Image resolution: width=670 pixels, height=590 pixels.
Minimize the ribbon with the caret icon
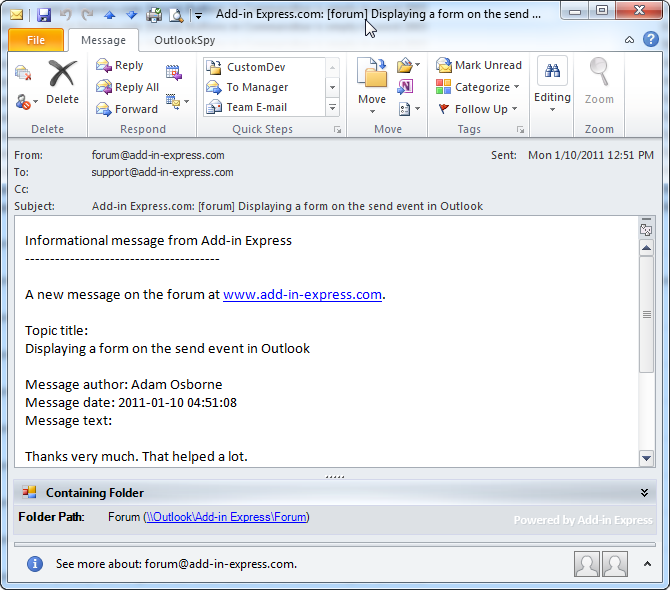coord(629,40)
